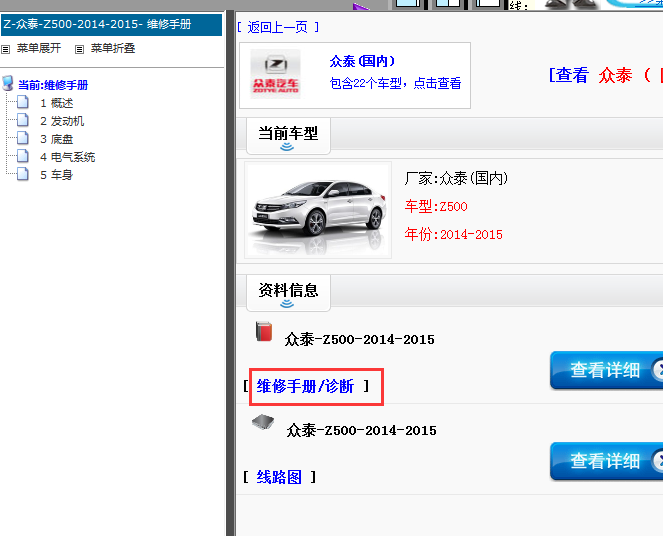Click the computer icon beside 当前:维修手册
This screenshot has width=663, height=536.
click(x=8, y=83)
